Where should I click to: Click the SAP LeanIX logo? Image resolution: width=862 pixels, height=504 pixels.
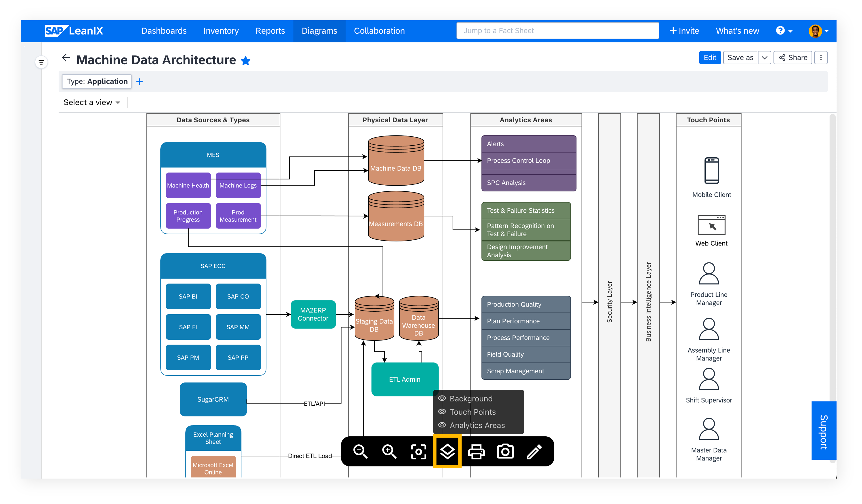74,31
